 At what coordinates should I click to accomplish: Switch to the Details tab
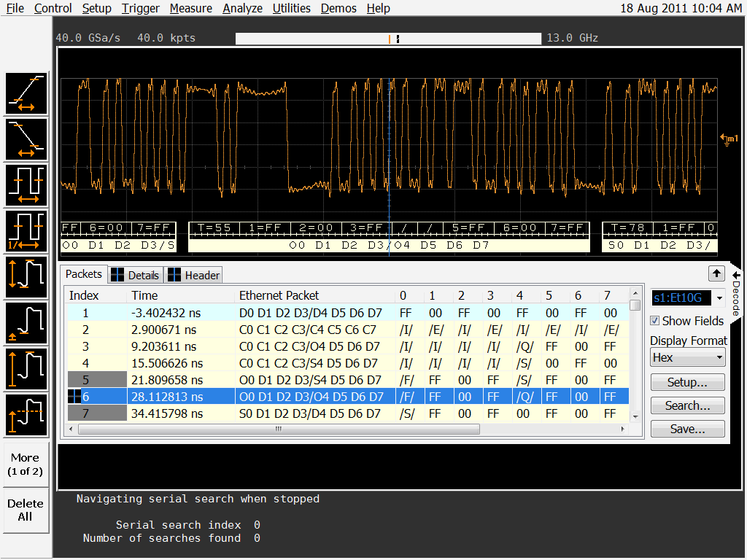pyautogui.click(x=136, y=275)
